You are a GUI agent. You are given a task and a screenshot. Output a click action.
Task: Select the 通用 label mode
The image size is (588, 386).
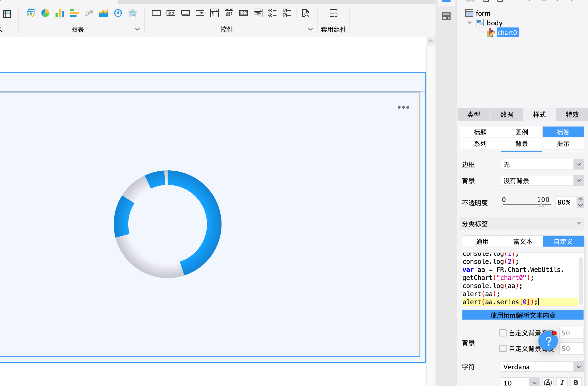tap(482, 241)
